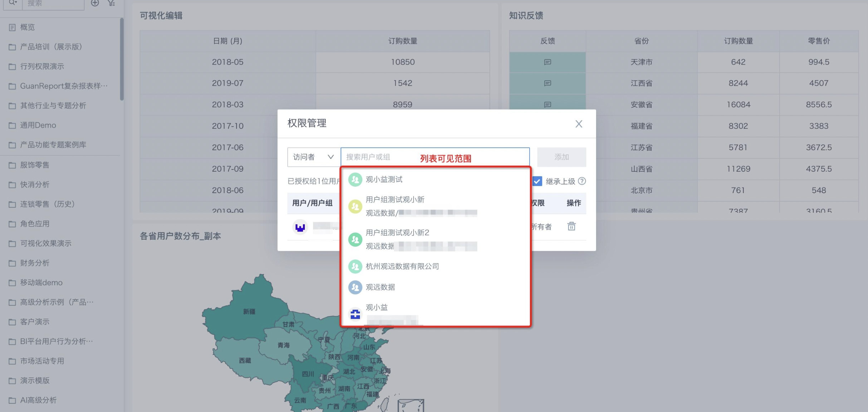Open the 财务分析 folder
This screenshot has height=412, width=868.
coord(35,263)
